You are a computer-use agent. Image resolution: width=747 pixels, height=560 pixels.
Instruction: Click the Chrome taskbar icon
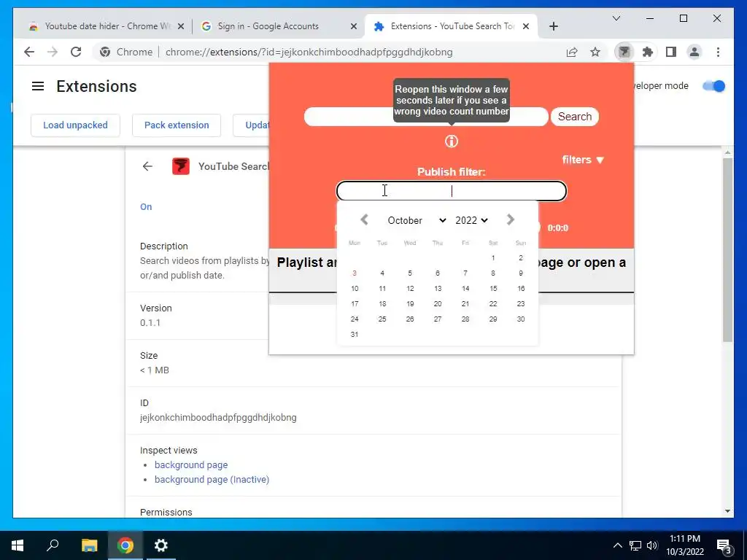click(125, 545)
